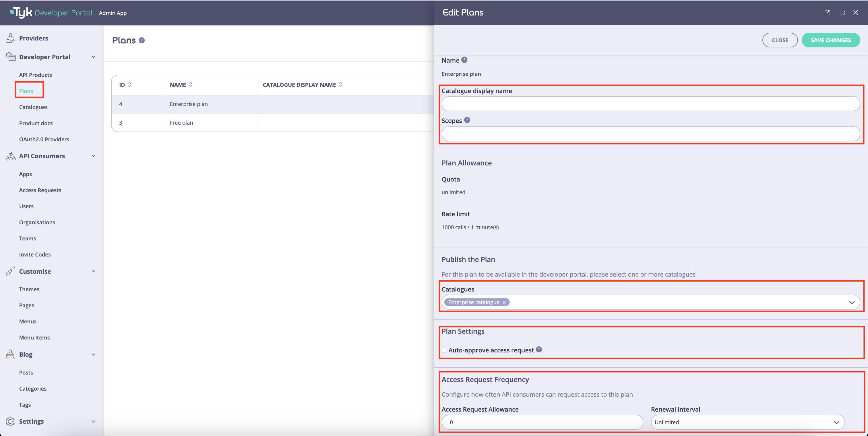The height and width of the screenshot is (436, 868).
Task: Remove the Enterprise catalogue tag
Action: pyautogui.click(x=504, y=302)
